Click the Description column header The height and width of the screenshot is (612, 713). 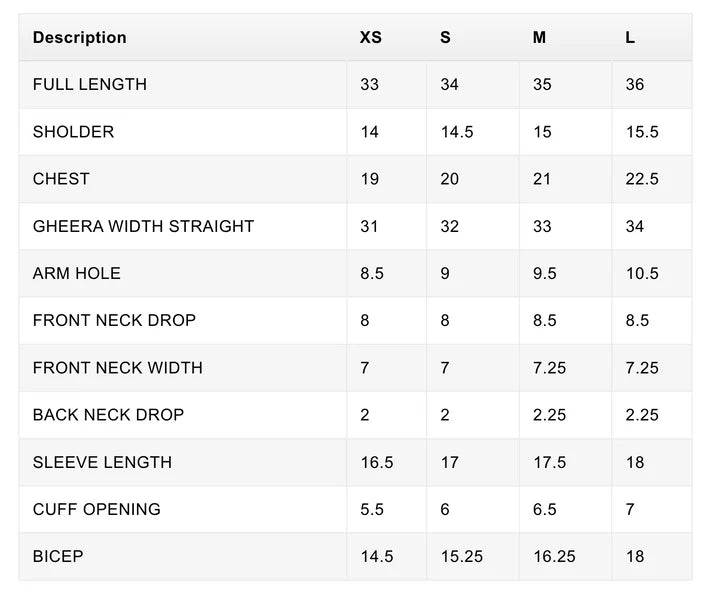80,37
